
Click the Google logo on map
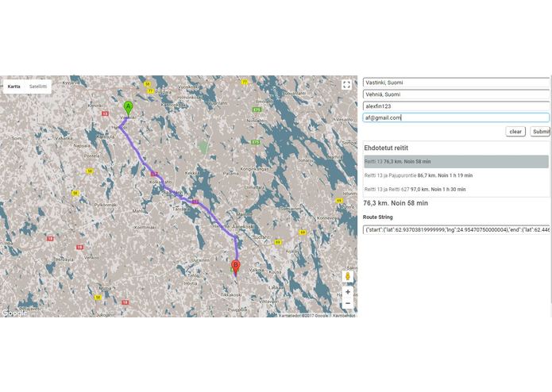14,313
